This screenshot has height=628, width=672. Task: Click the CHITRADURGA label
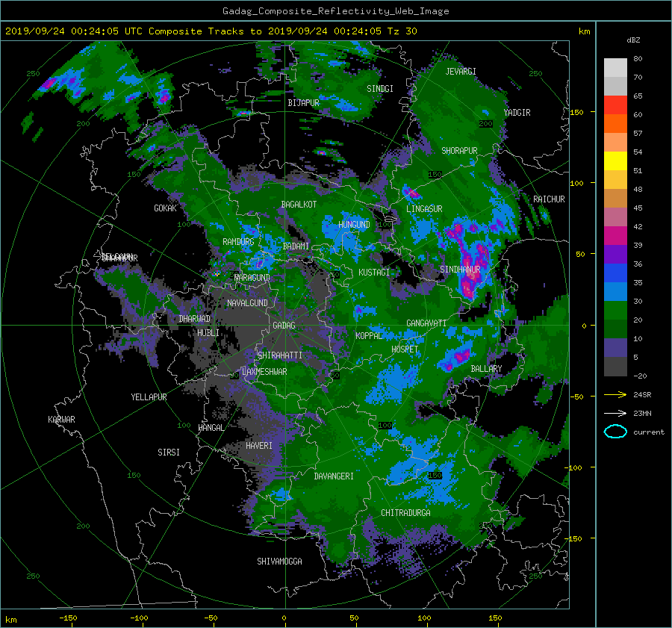[x=405, y=513]
